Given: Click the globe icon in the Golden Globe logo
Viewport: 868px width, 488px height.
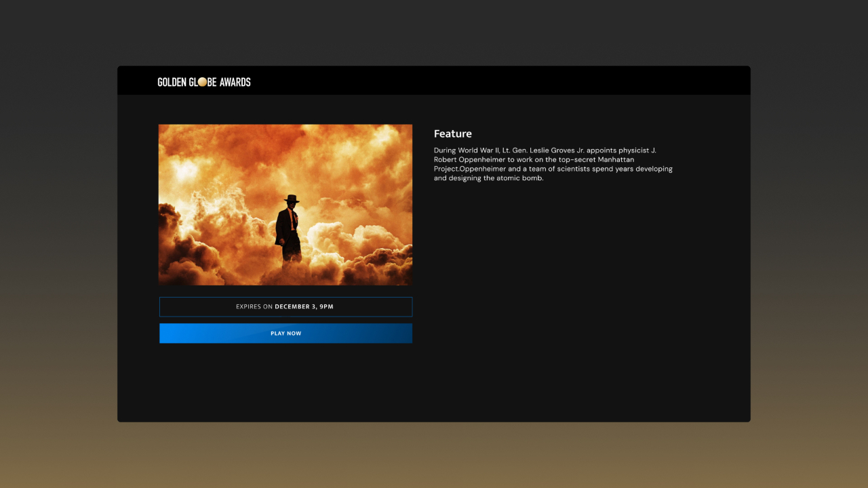Looking at the screenshot, I should coord(203,81).
